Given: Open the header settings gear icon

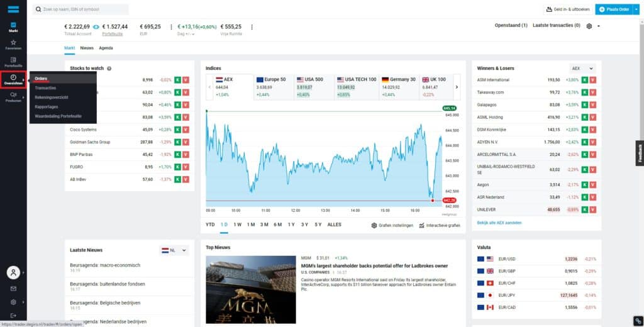Looking at the screenshot, I should coord(589,26).
